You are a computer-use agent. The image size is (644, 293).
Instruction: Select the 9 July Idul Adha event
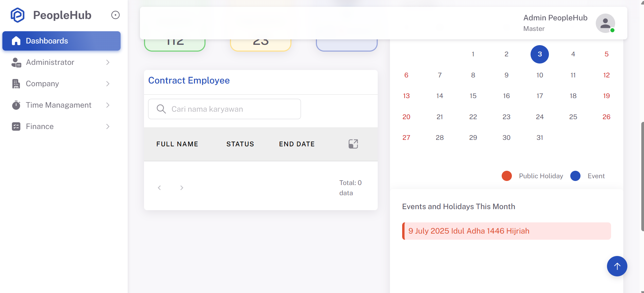[x=506, y=231]
